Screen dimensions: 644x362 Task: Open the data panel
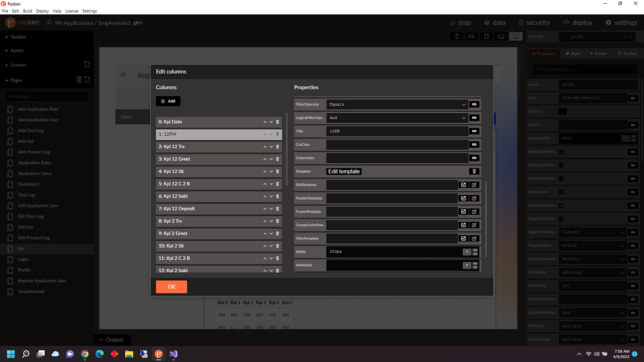pyautogui.click(x=495, y=23)
